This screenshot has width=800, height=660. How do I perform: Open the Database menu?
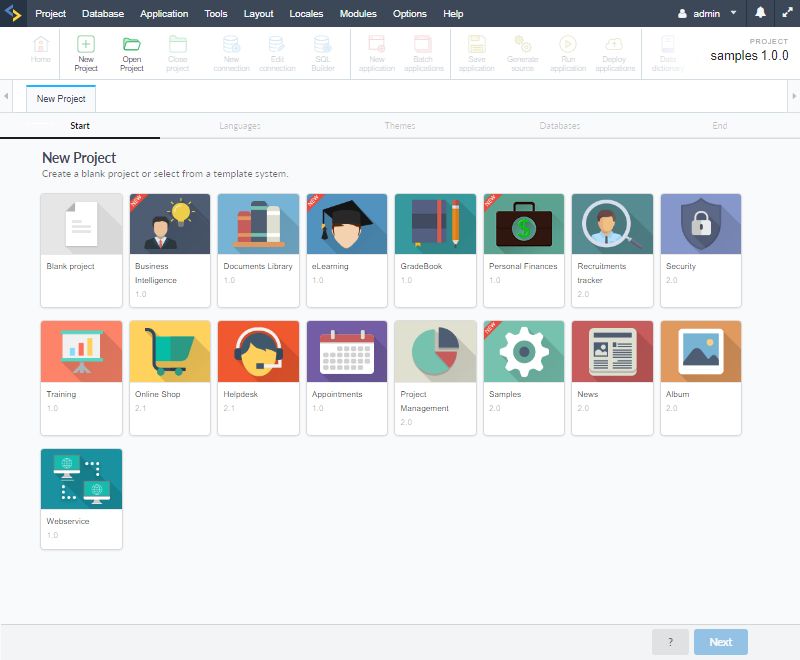point(102,14)
